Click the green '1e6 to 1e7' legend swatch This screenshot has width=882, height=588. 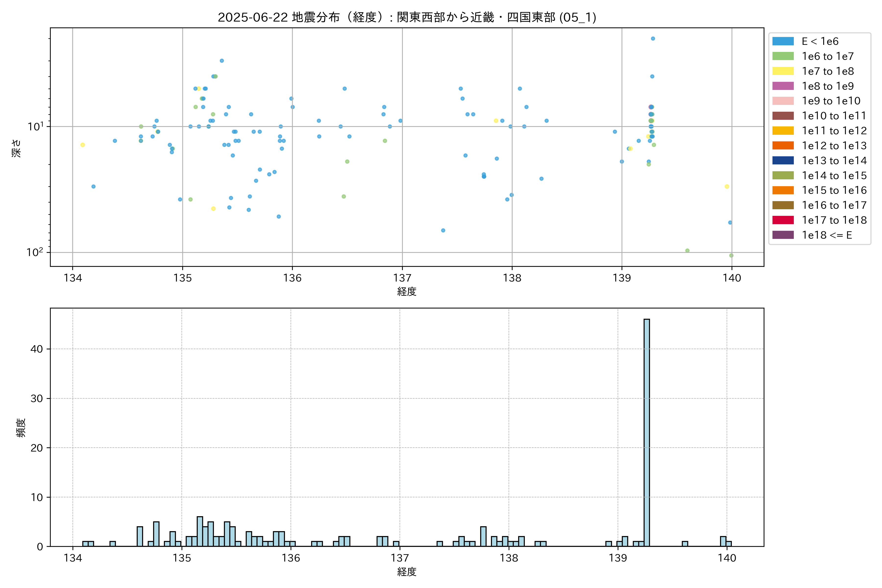[x=783, y=56]
